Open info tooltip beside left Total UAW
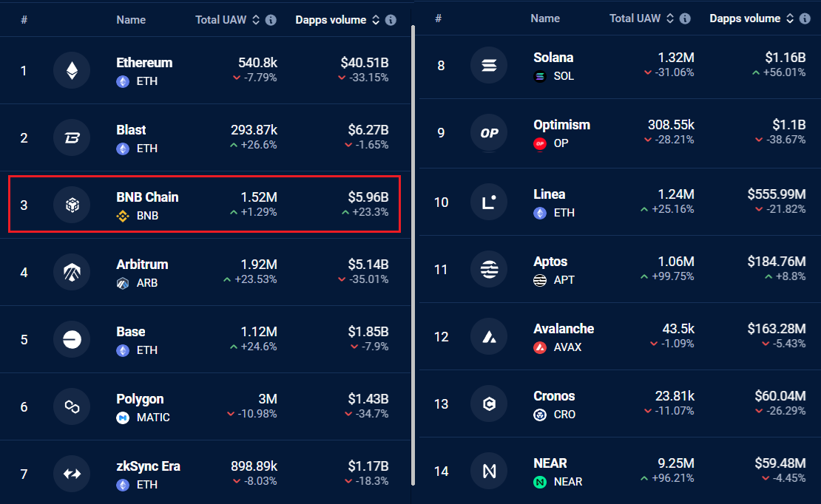The height and width of the screenshot is (504, 821). (271, 20)
